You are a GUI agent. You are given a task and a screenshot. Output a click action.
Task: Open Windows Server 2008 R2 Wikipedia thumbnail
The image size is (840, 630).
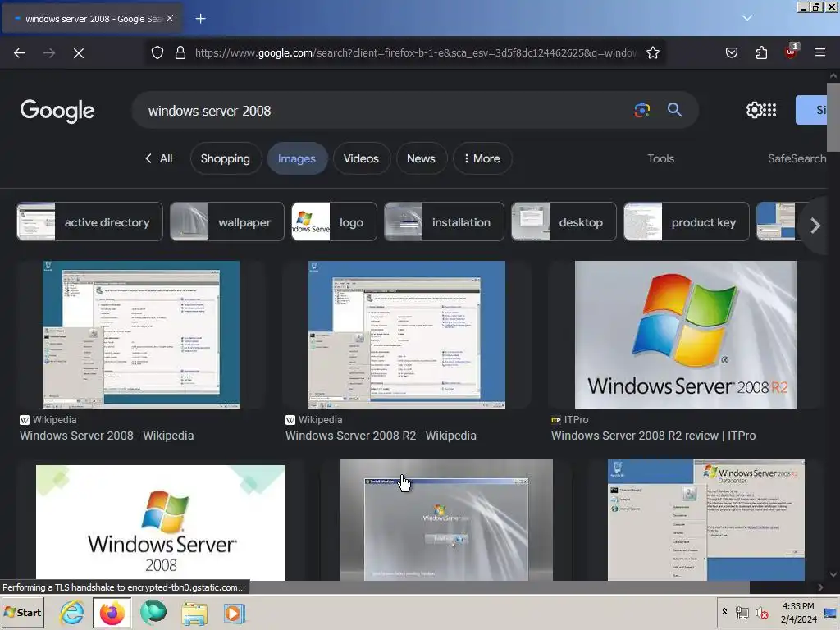[x=407, y=335]
